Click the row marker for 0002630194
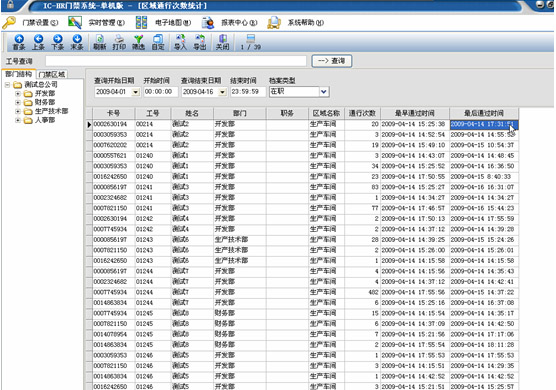 coord(89,124)
